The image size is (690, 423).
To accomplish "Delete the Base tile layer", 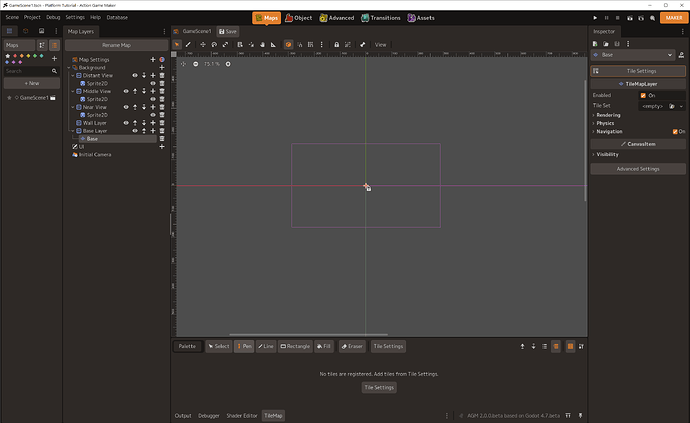I will point(162,139).
